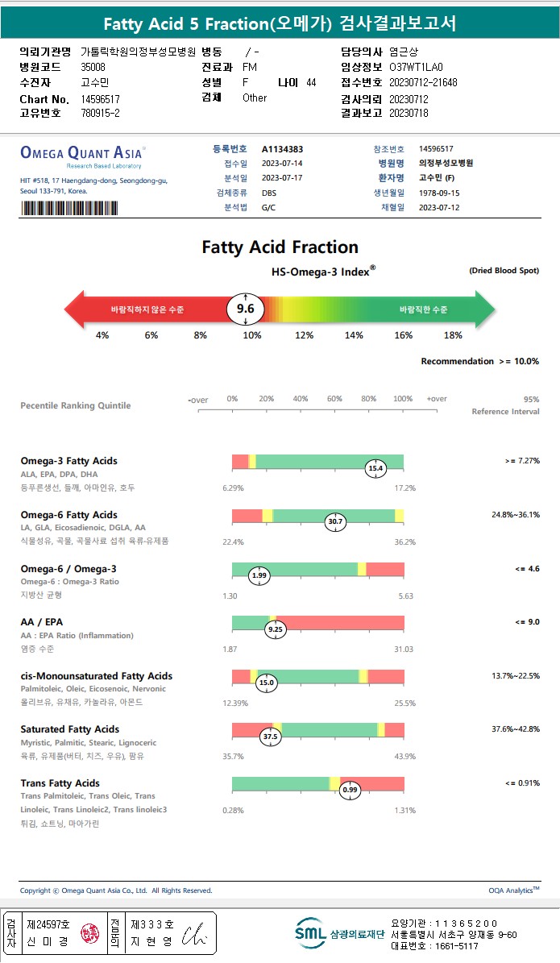This screenshot has width=560, height=963.
Task: Click the 1.99 Omega-6/Omega-3 ratio marker
Action: (x=259, y=575)
